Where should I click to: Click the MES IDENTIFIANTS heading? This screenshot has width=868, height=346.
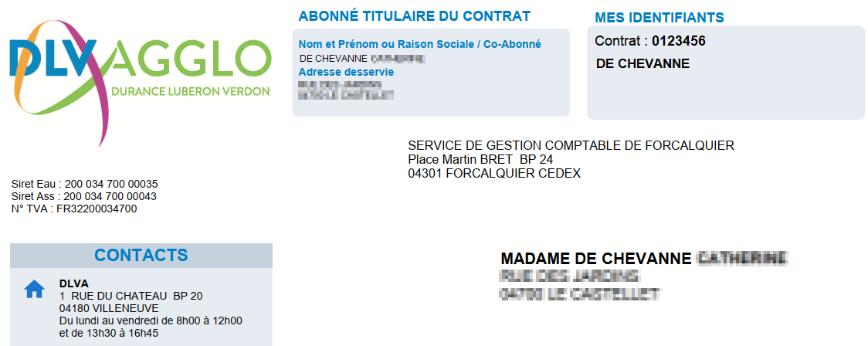(659, 18)
